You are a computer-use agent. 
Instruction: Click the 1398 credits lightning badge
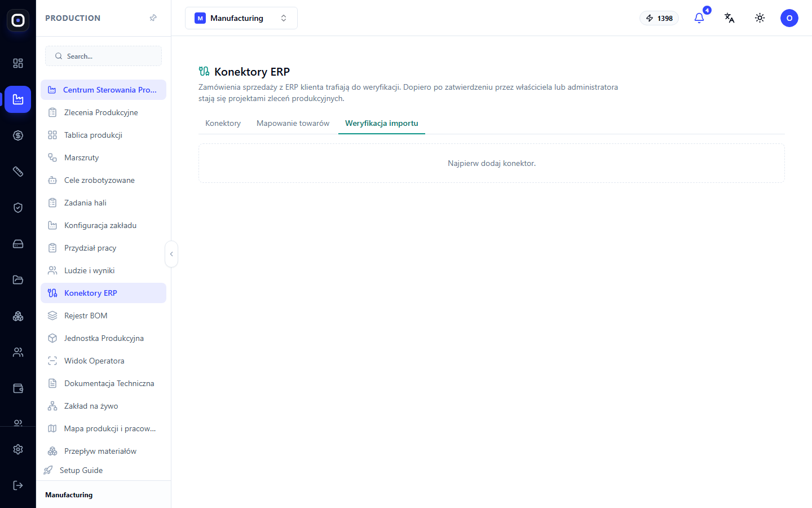(659, 18)
